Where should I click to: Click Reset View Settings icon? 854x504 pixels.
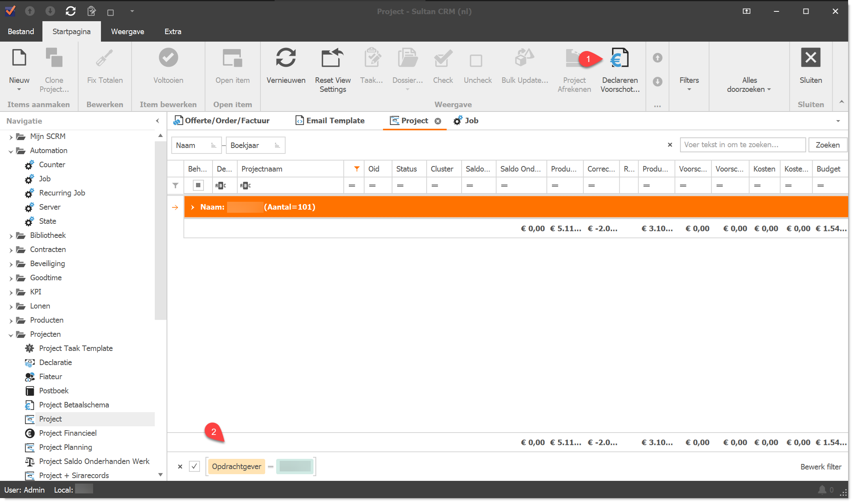click(x=332, y=58)
